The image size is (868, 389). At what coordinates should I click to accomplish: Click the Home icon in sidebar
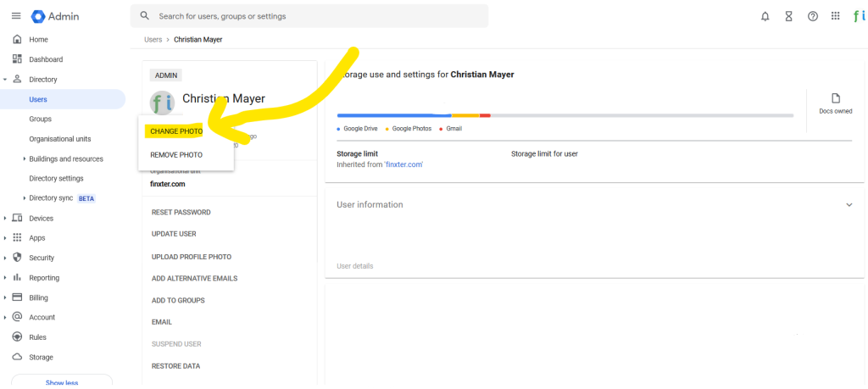click(x=17, y=40)
